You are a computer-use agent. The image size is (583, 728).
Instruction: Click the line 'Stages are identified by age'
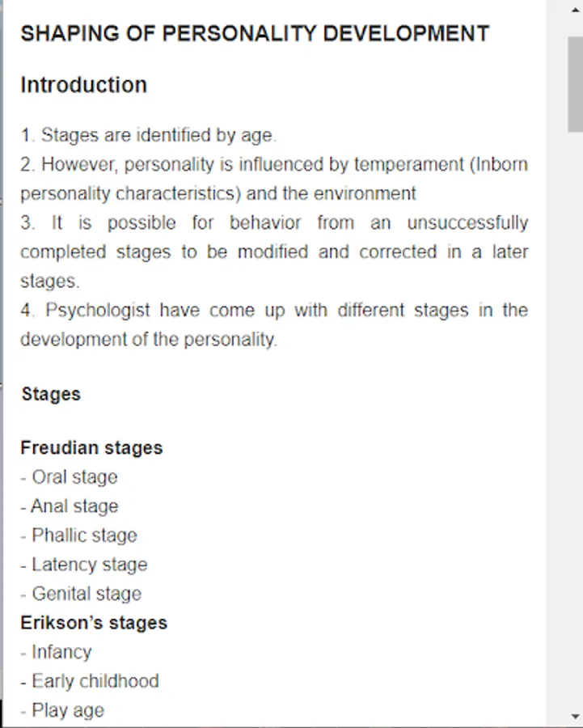point(149,136)
